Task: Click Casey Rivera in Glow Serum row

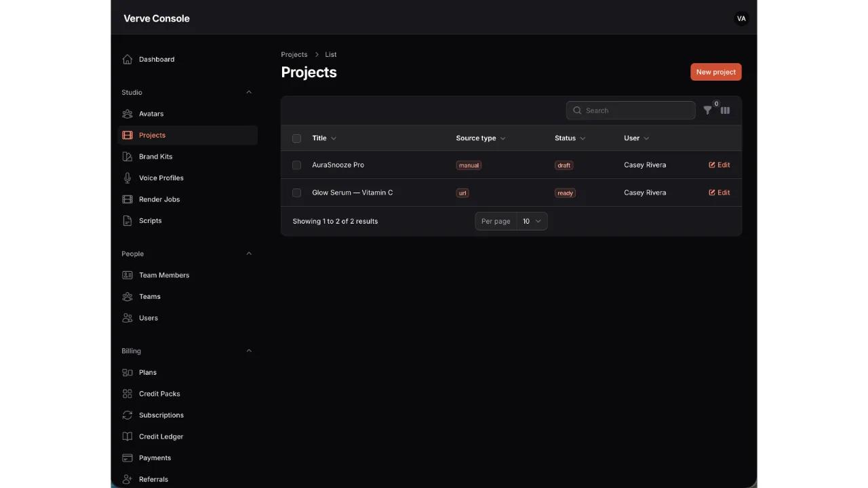Action: click(645, 192)
